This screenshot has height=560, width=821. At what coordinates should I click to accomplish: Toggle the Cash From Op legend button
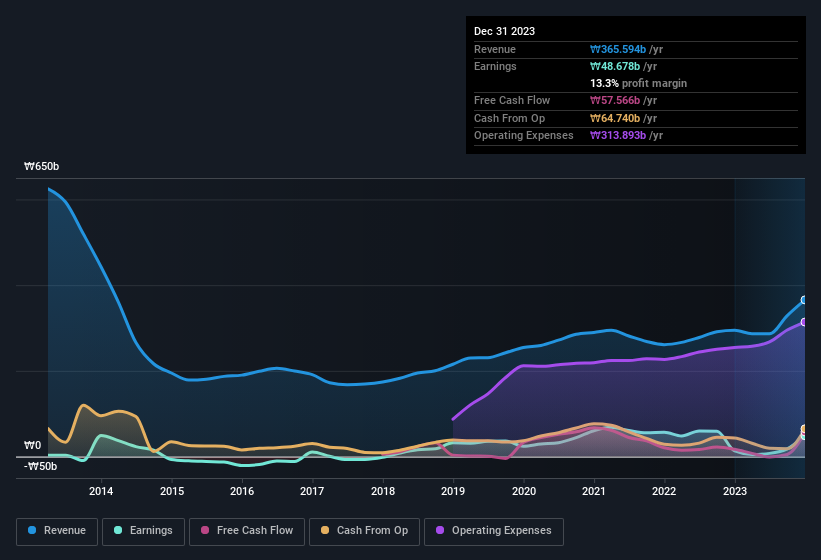tap(364, 531)
